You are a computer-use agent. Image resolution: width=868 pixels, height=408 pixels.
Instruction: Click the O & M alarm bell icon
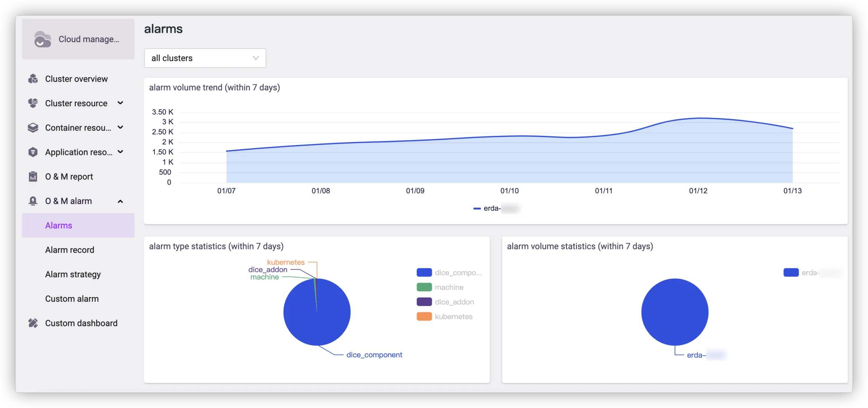(x=33, y=201)
